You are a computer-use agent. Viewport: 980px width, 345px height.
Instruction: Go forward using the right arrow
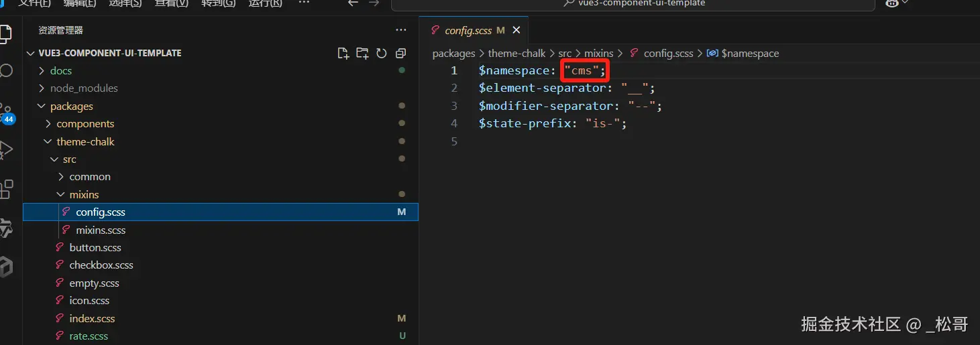(374, 3)
